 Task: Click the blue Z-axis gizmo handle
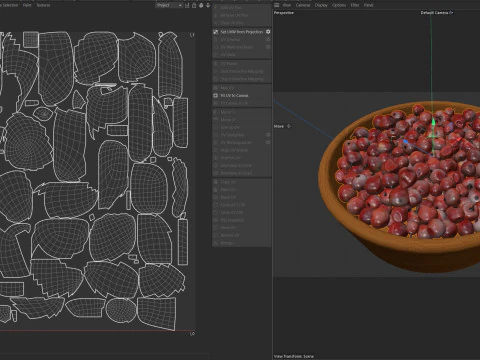click(406, 143)
